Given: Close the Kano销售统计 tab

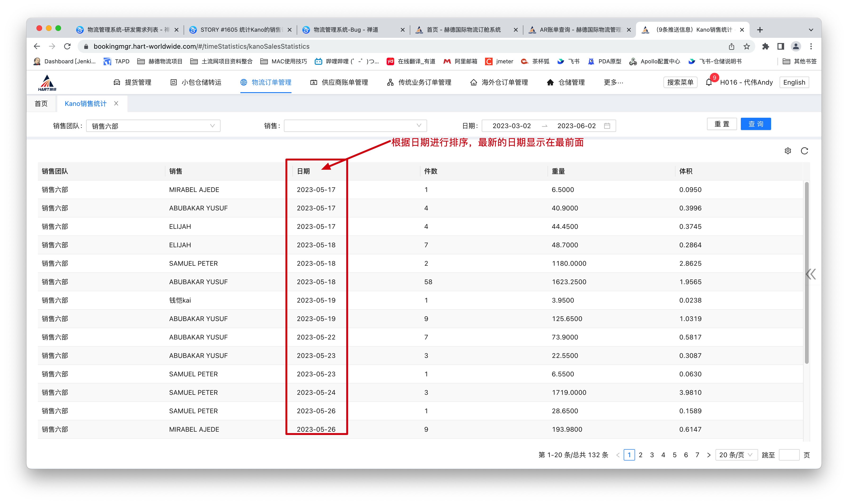Looking at the screenshot, I should click(x=116, y=103).
